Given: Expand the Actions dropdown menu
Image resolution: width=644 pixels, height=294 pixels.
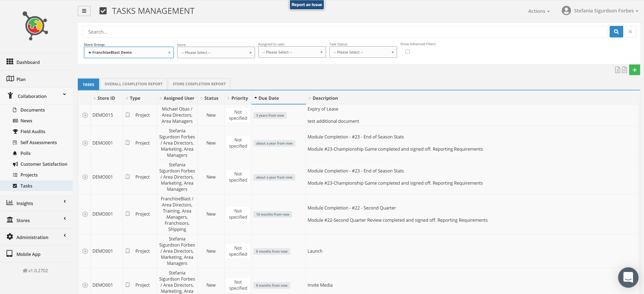Looking at the screenshot, I should [539, 11].
